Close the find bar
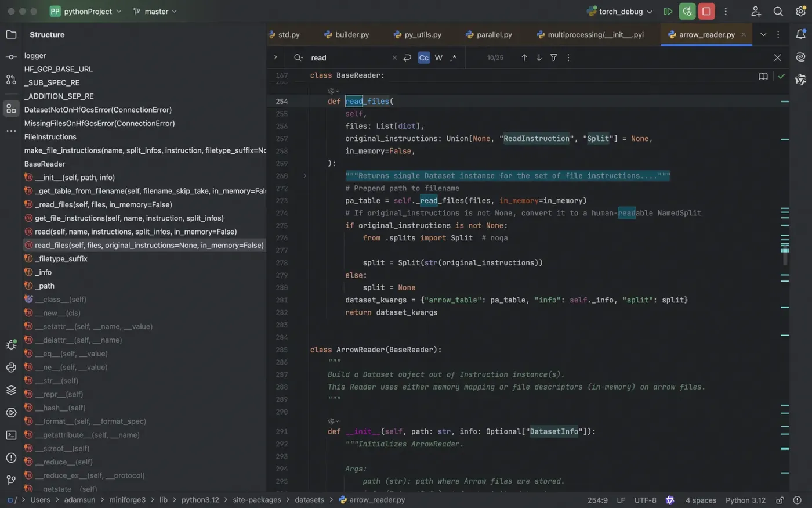 778,57
